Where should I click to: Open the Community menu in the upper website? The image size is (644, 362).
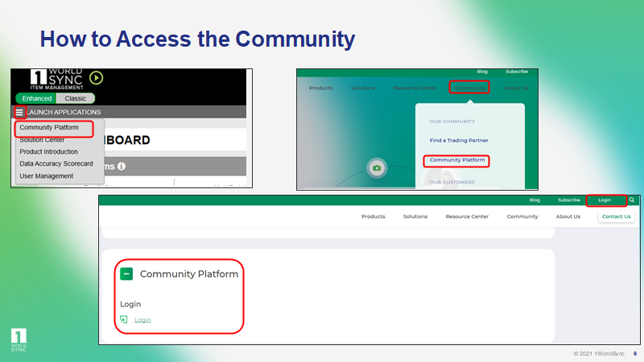[x=469, y=88]
